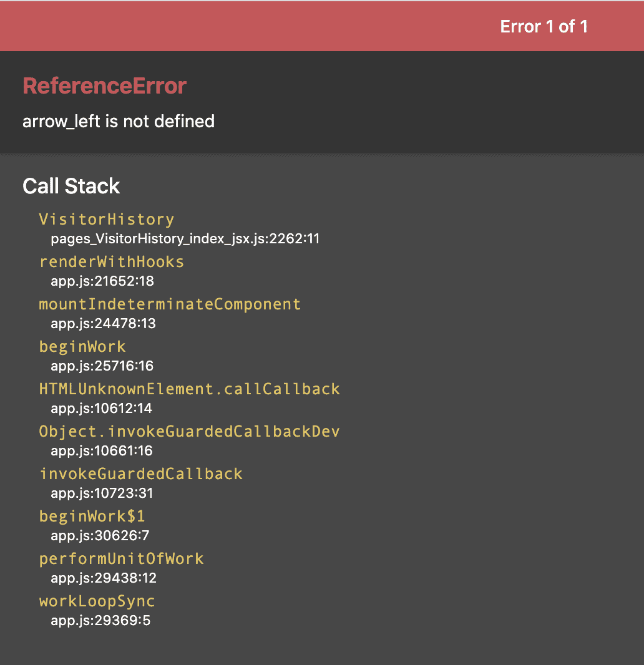The height and width of the screenshot is (665, 644).
Task: Open pages_VisitorHistory_index_jsx.js:2262:11 source location
Action: (x=185, y=239)
